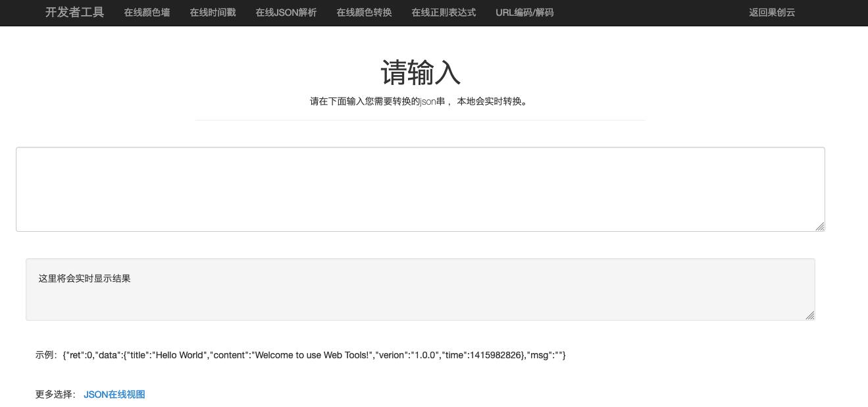Click the placeholder text 这里将会实时显示结果
Screen dimensions: 868x407
click(x=84, y=278)
